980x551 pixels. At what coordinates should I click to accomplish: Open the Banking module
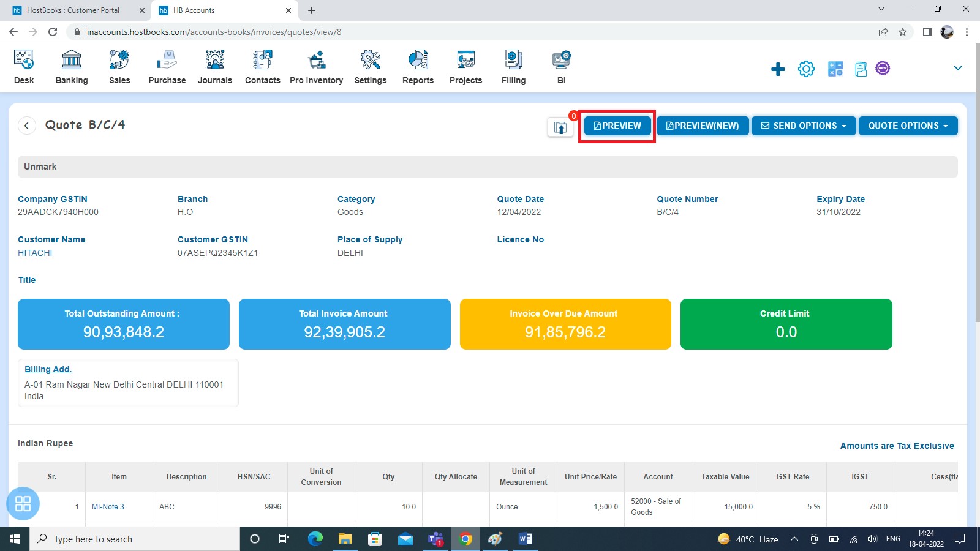[72, 67]
